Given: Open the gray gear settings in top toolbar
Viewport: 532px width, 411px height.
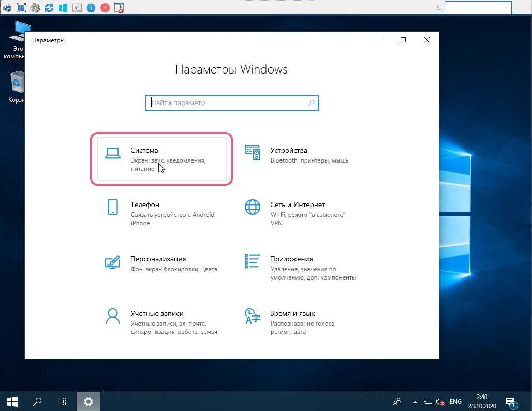Looking at the screenshot, I should point(35,7).
